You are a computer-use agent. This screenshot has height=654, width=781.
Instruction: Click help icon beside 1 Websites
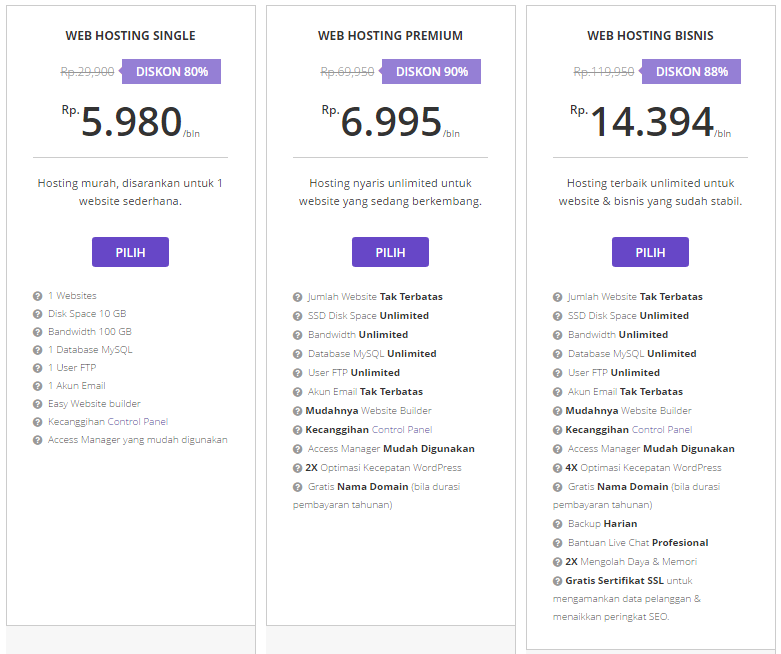point(37,296)
